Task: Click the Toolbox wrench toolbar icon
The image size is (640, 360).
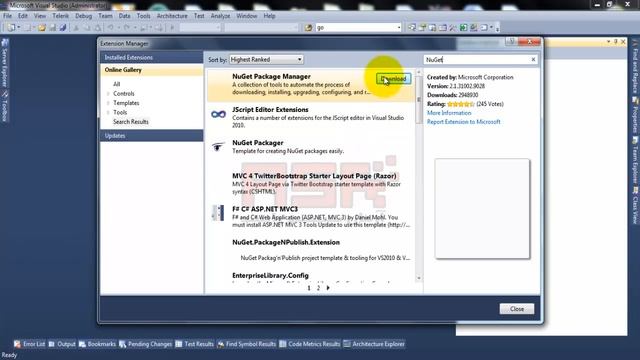Action: pos(453,28)
